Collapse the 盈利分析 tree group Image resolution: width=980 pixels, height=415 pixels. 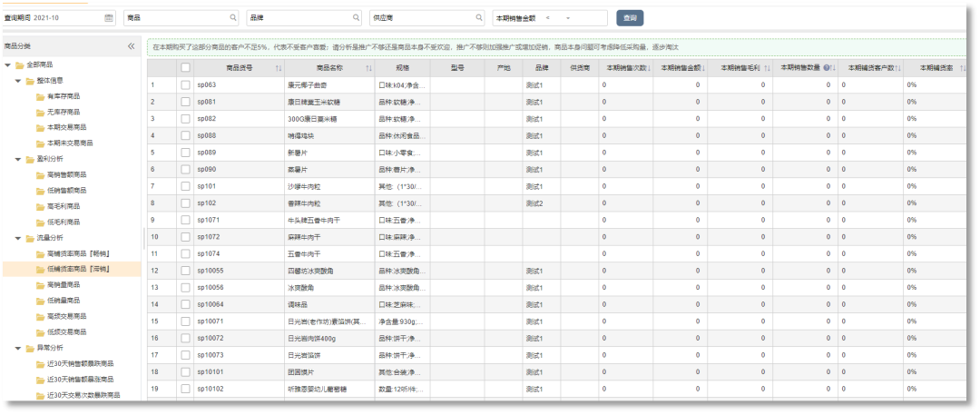[x=18, y=159]
